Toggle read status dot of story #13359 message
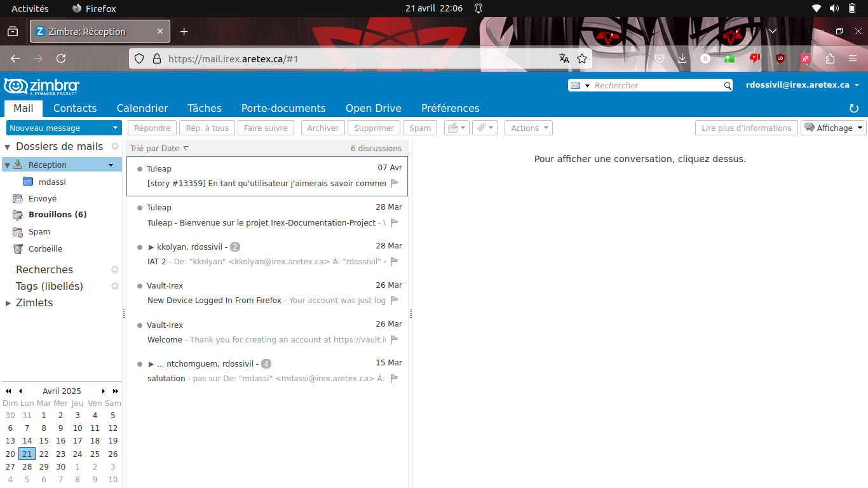 140,169
